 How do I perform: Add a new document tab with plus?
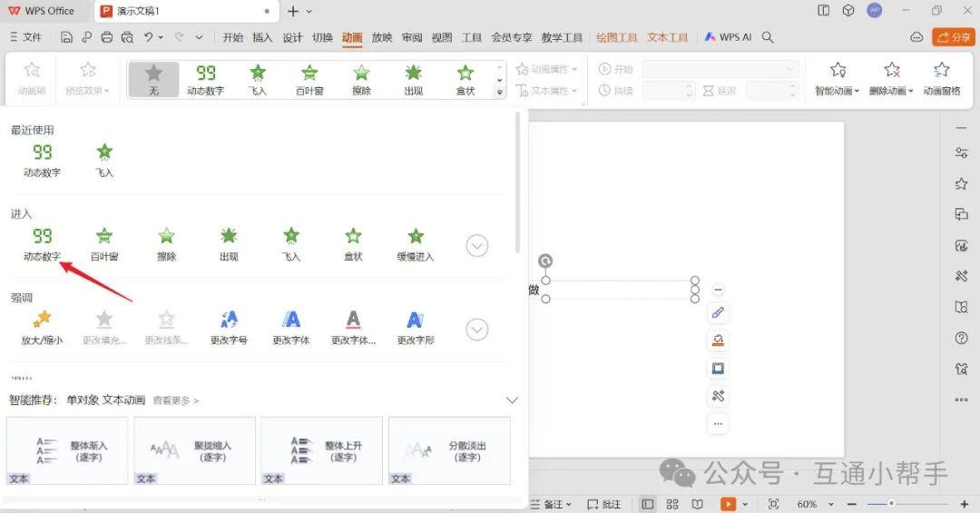292,11
